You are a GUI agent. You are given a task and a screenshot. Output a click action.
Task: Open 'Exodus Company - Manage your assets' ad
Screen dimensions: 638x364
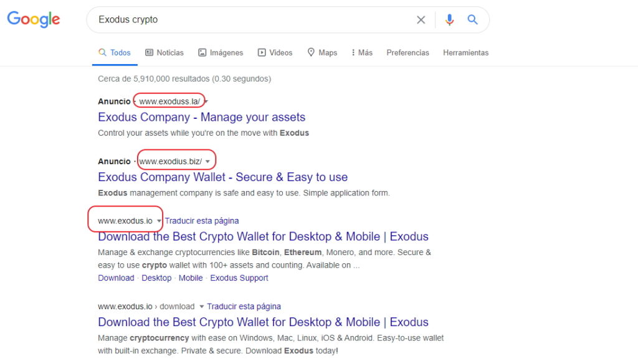tap(201, 117)
